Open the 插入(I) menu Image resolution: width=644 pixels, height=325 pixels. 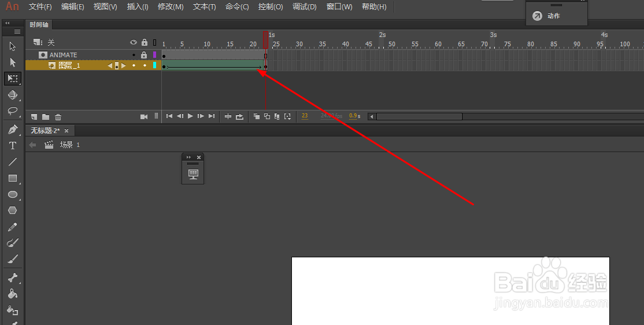pyautogui.click(x=138, y=6)
